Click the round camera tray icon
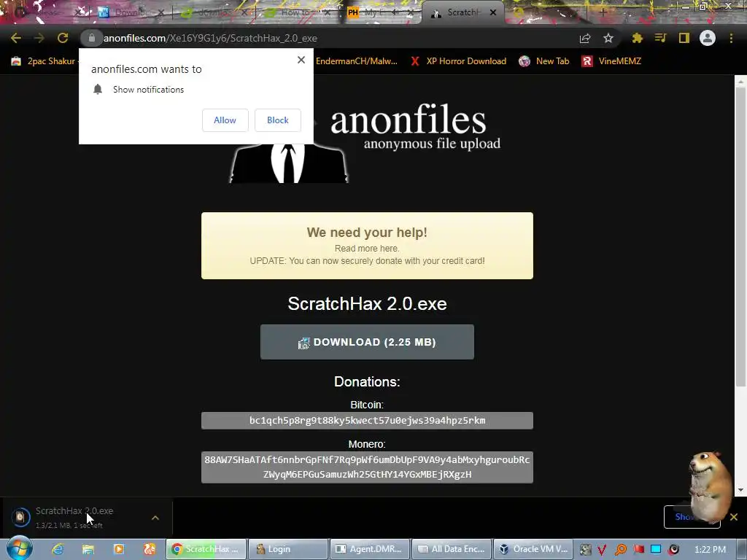 coord(673,550)
